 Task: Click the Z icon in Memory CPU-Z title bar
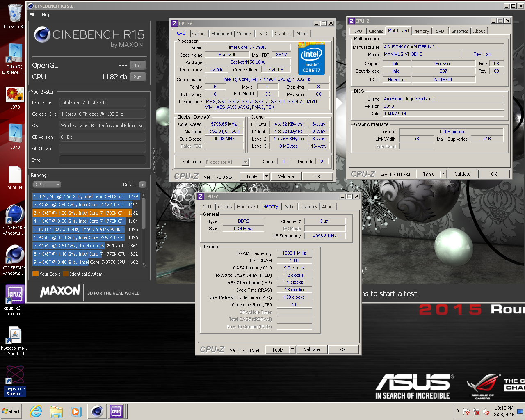[x=201, y=196]
